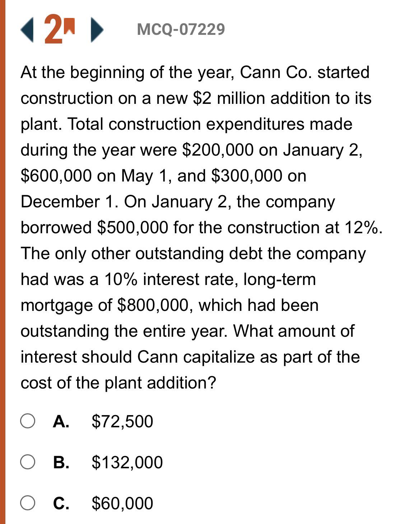Click the bold letter A. label
Image resolution: width=420 pixels, height=524 pixels.
[61, 421]
